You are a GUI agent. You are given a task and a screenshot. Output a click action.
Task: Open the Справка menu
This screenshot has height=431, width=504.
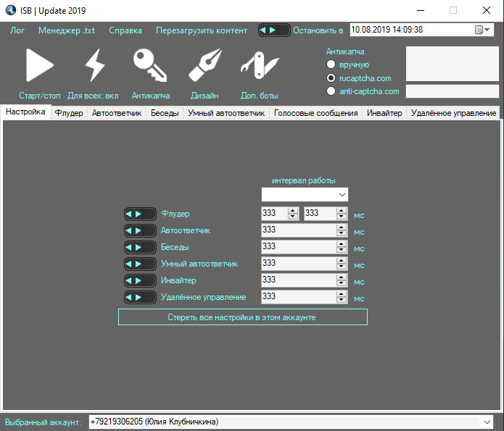pos(125,30)
